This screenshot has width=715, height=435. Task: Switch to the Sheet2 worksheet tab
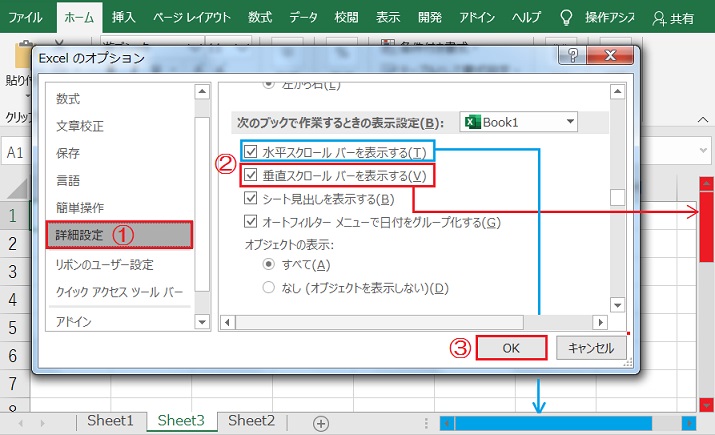[251, 421]
